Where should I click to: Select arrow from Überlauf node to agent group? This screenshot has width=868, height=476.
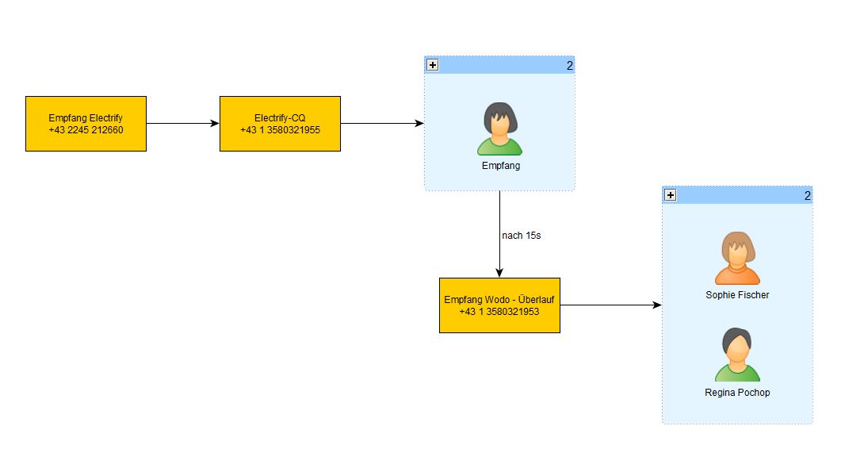(x=611, y=305)
